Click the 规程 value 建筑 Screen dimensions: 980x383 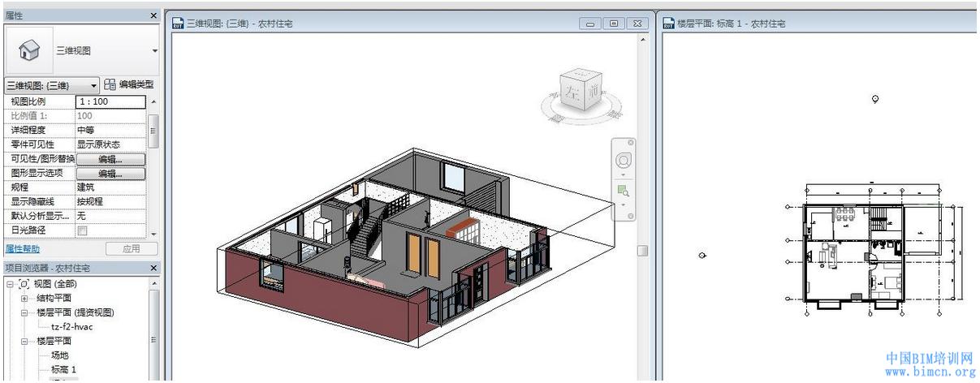click(110, 187)
